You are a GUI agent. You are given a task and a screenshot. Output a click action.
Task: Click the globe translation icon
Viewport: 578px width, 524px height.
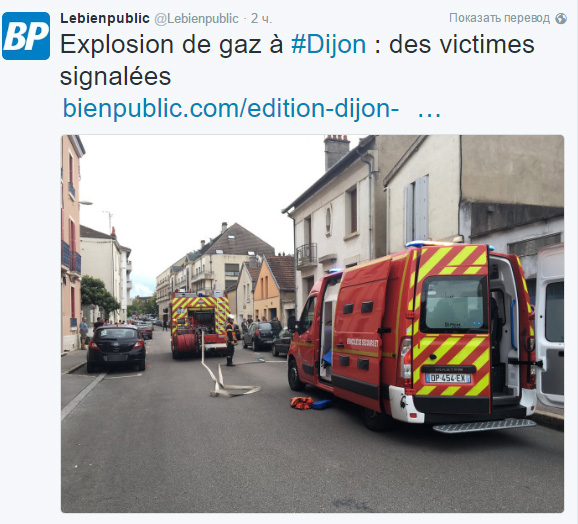(x=561, y=18)
